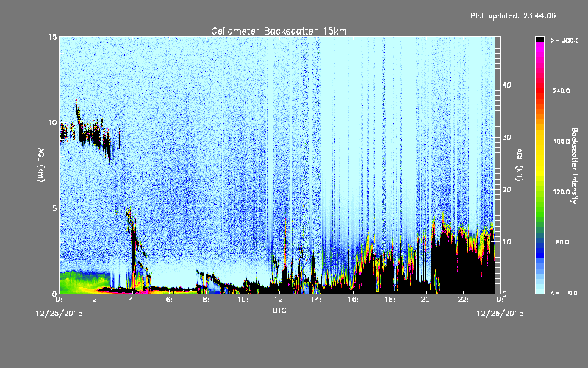This screenshot has height=368, width=588.
Task: Click the red band near 240.0 on colorbar
Action: (539, 90)
